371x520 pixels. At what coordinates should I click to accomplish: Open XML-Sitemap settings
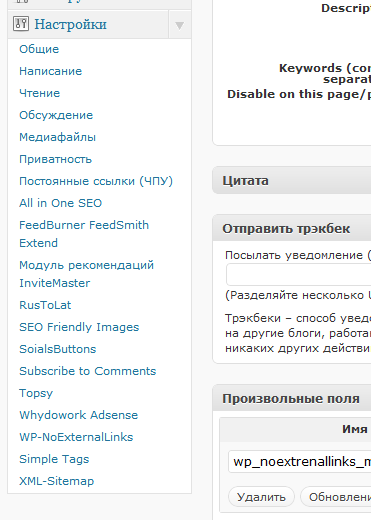57,481
